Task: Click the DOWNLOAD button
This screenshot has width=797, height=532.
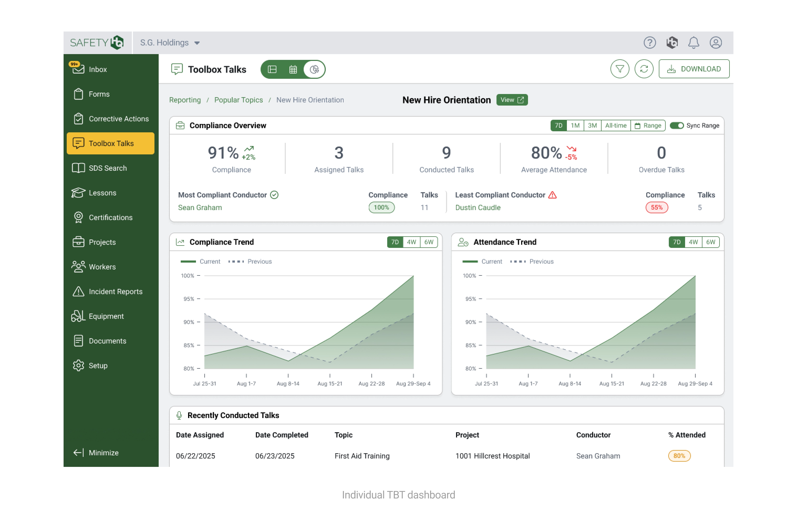Action: coord(694,69)
